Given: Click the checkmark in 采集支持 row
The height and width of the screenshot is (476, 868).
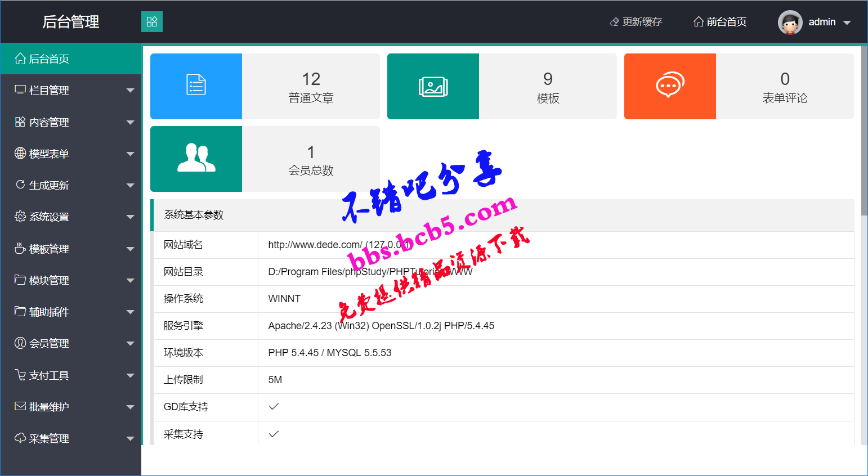Looking at the screenshot, I should [x=274, y=434].
